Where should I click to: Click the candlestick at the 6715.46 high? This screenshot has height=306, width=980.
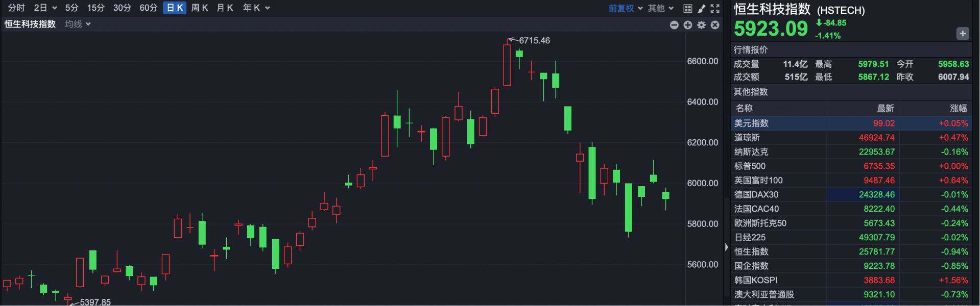507,65
